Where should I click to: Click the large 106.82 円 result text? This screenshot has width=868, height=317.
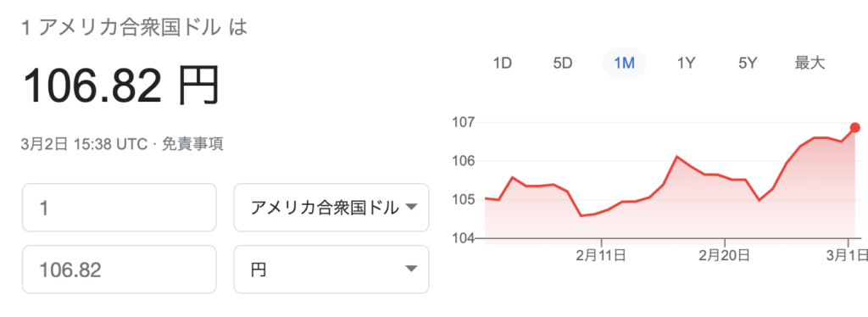tap(121, 86)
